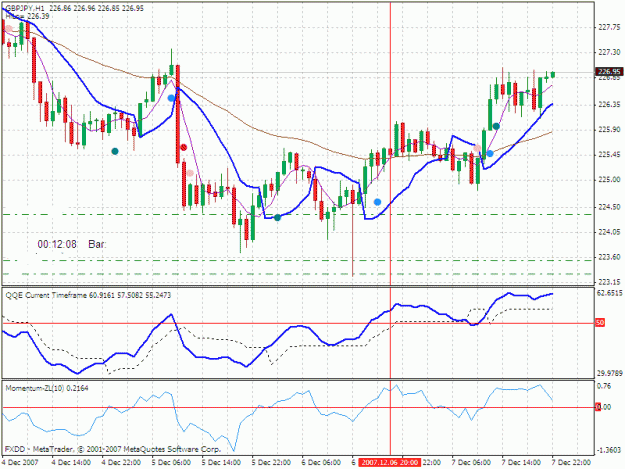Screen dimensions: 625x469
Task: Click the -1.3603 momentum scale value
Action: click(x=609, y=450)
